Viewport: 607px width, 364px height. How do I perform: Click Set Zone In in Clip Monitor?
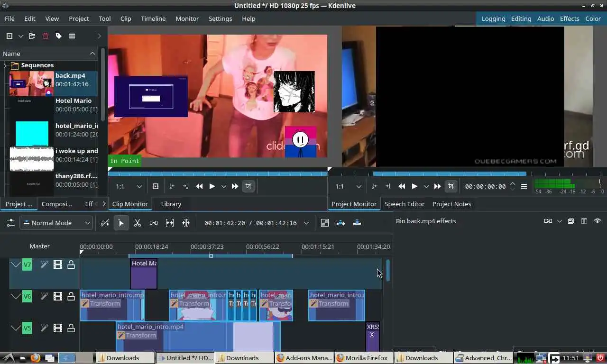(x=172, y=186)
